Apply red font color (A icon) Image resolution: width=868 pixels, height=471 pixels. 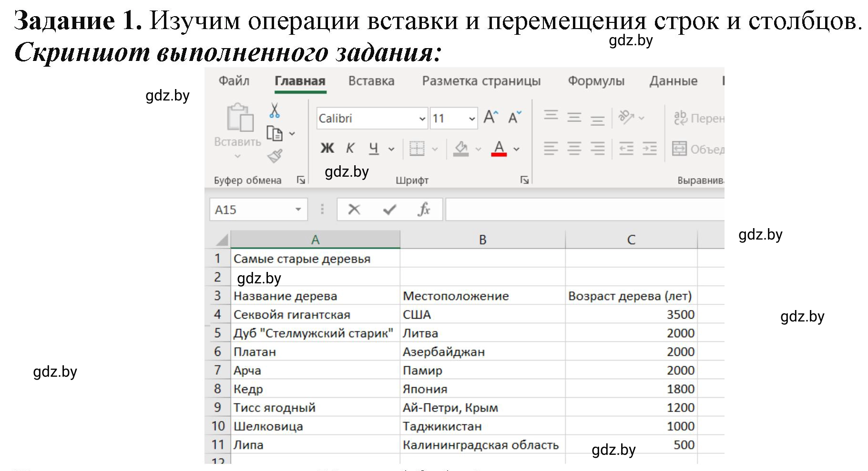[499, 149]
